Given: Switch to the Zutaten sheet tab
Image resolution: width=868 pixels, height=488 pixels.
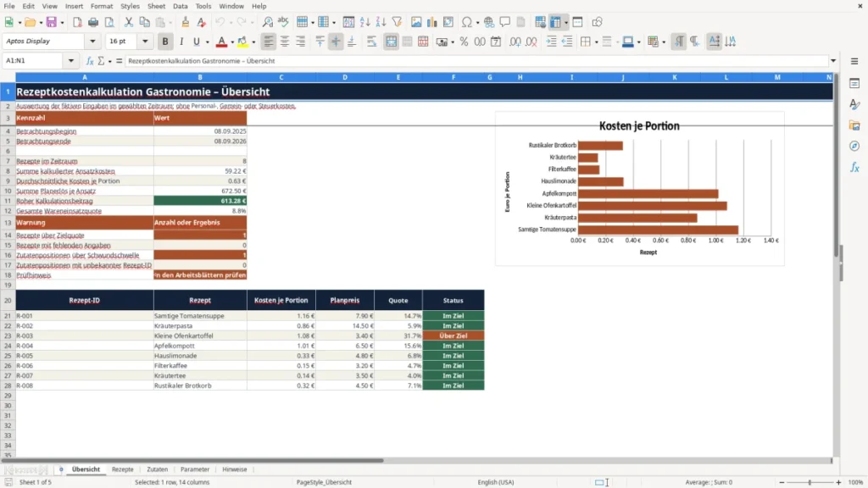Looking at the screenshot, I should [157, 469].
